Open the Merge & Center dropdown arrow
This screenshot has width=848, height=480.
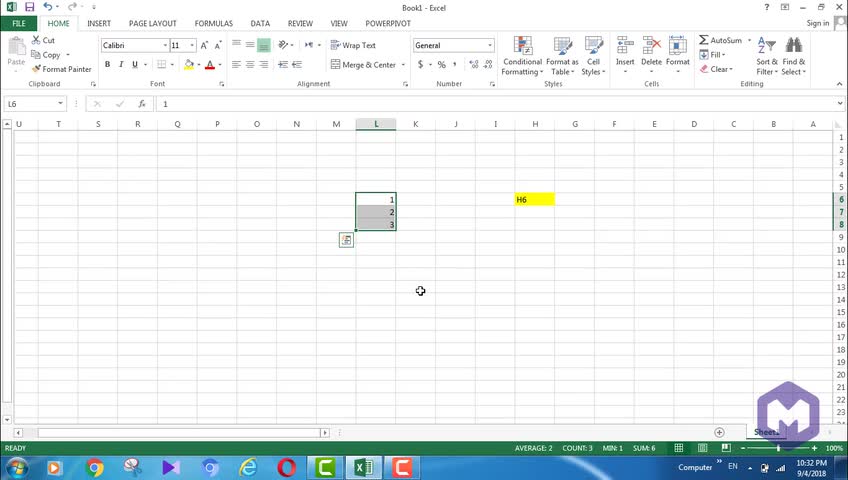(x=403, y=64)
